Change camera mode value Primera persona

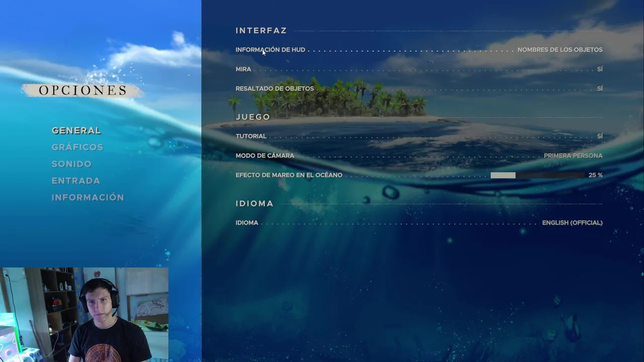573,156
